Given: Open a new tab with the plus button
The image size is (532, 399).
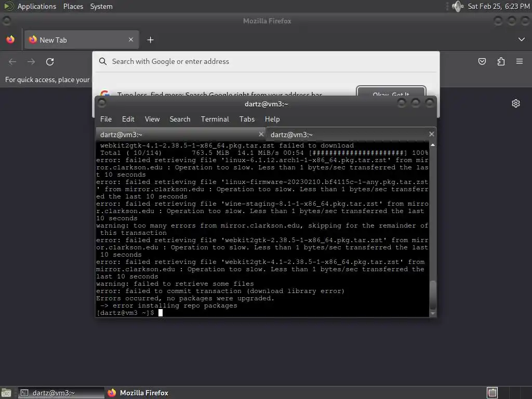Looking at the screenshot, I should pyautogui.click(x=150, y=40).
